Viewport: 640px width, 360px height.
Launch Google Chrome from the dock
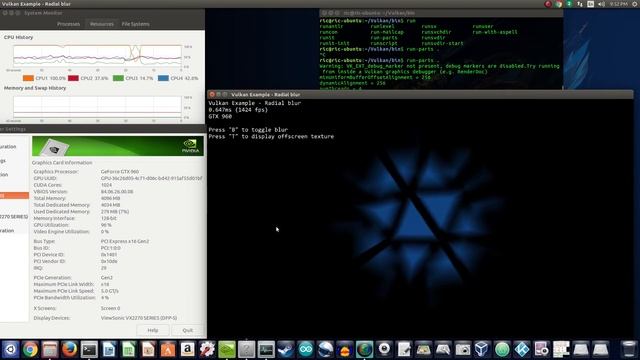pyautogui.click(x=30, y=349)
